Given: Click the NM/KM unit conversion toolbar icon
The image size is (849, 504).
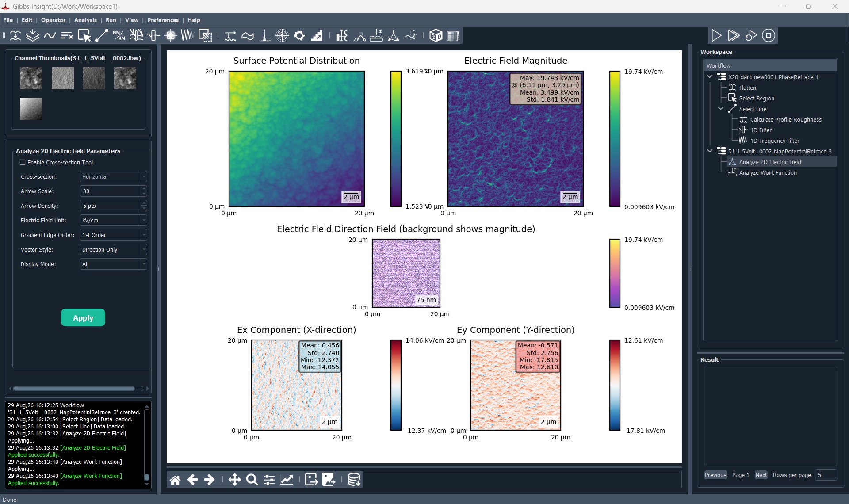Looking at the screenshot, I should pos(119,35).
